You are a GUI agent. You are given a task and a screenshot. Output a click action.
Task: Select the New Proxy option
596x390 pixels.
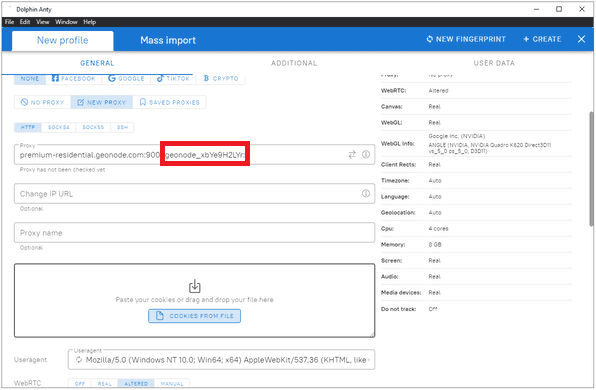coord(101,102)
